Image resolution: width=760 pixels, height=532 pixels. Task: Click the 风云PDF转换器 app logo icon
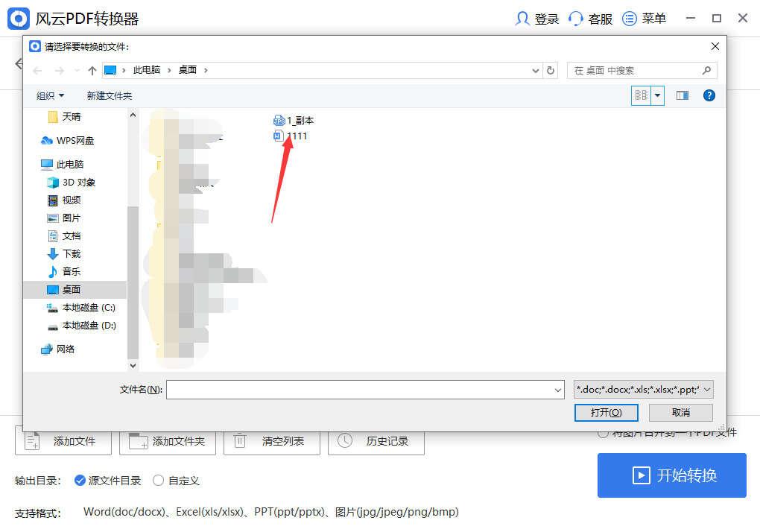click(x=19, y=19)
